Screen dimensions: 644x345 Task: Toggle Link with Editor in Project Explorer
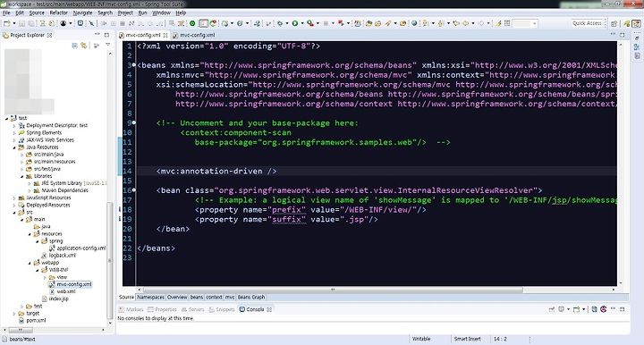tap(84, 46)
